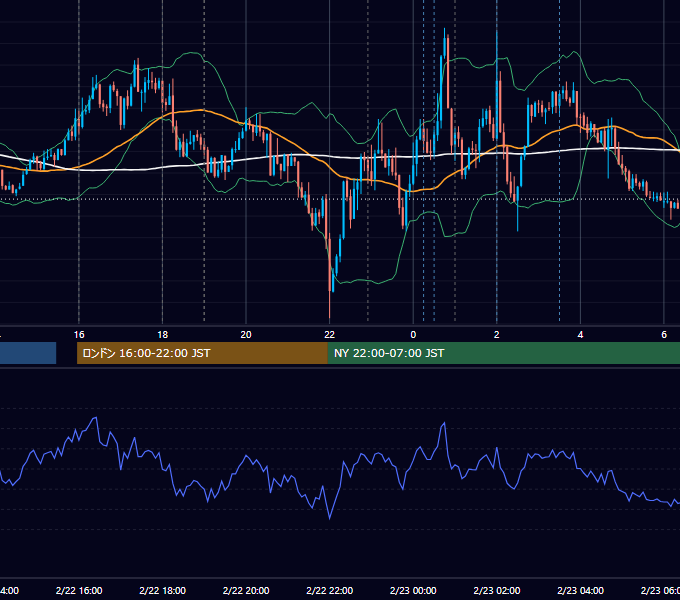
Task: Click the 2/22 16:00 date label
Action: 79,590
